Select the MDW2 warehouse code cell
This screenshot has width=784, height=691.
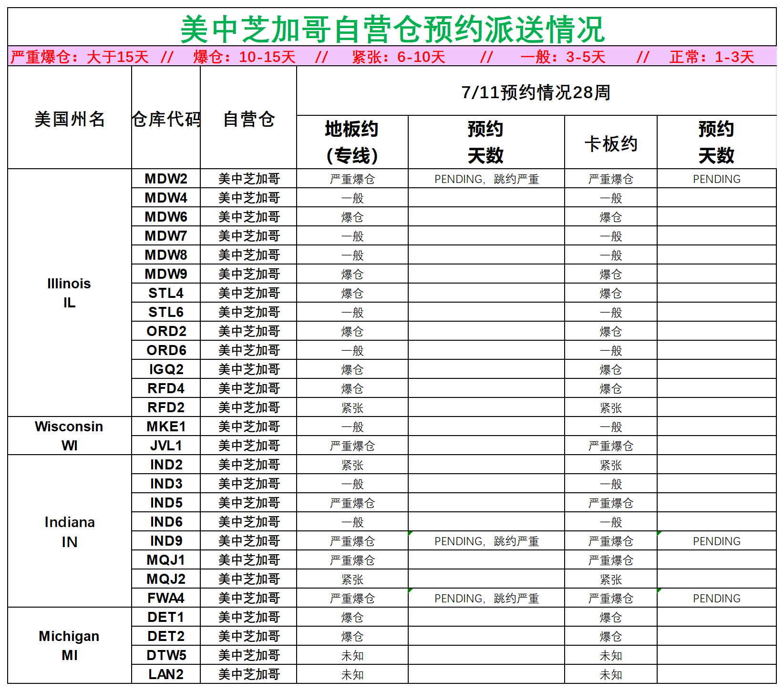coord(165,178)
